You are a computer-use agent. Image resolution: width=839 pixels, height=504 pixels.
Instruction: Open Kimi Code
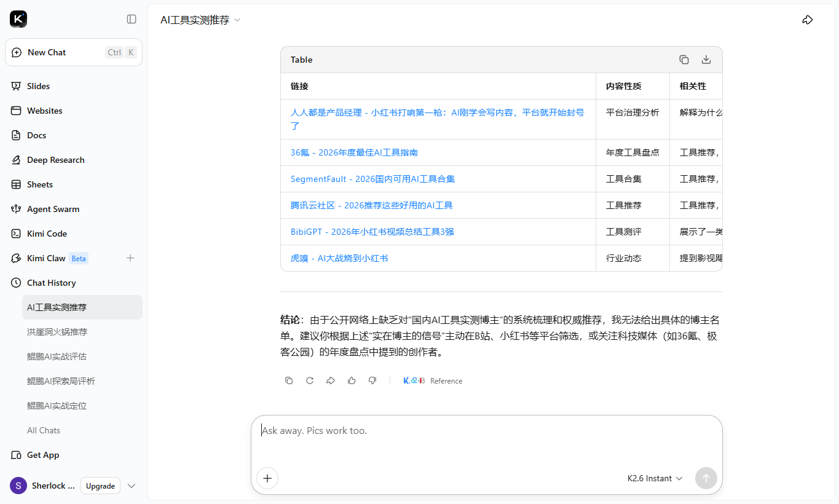pyautogui.click(x=74, y=234)
